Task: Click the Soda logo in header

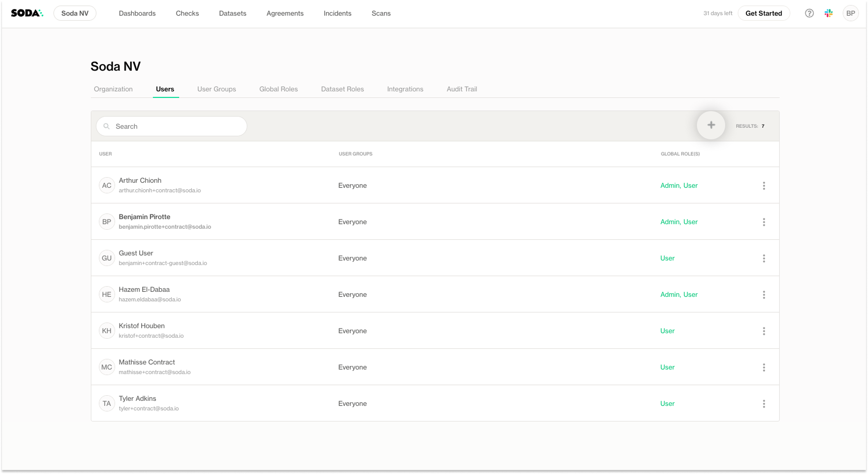Action: pos(27,13)
